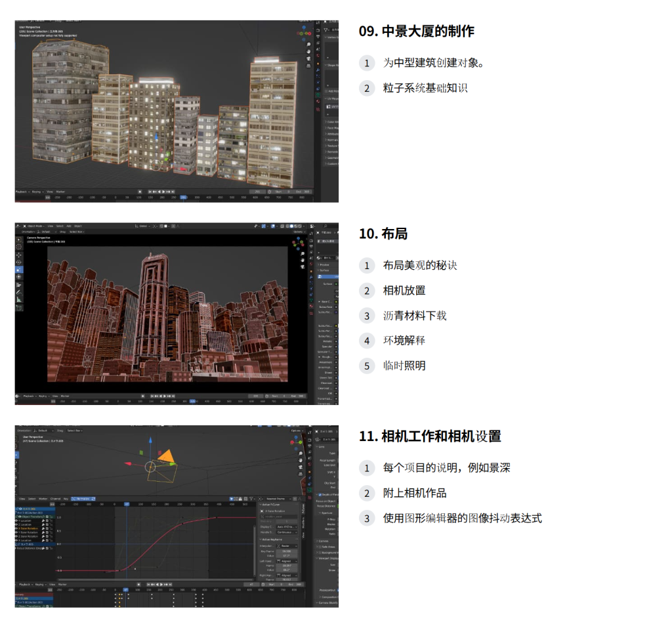This screenshot has width=672, height=617.
Task: Open Playback dropdown in section 10 timeline
Action: [x=29, y=396]
